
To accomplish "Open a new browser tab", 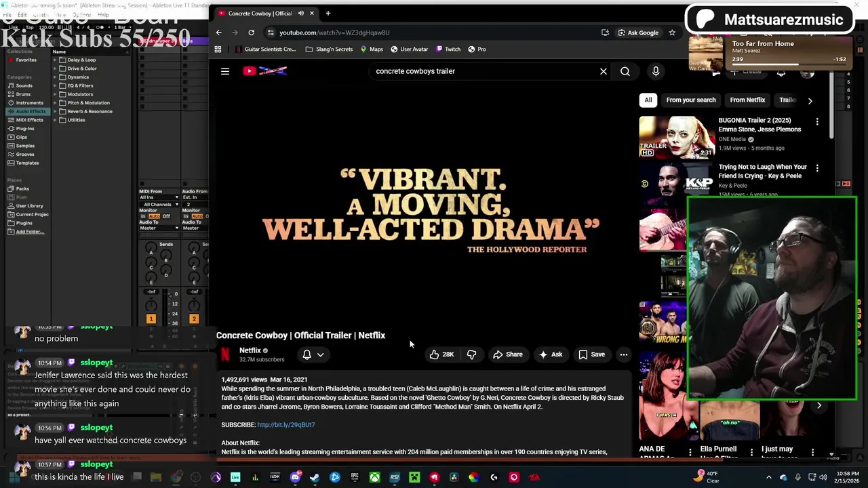I will [x=328, y=13].
